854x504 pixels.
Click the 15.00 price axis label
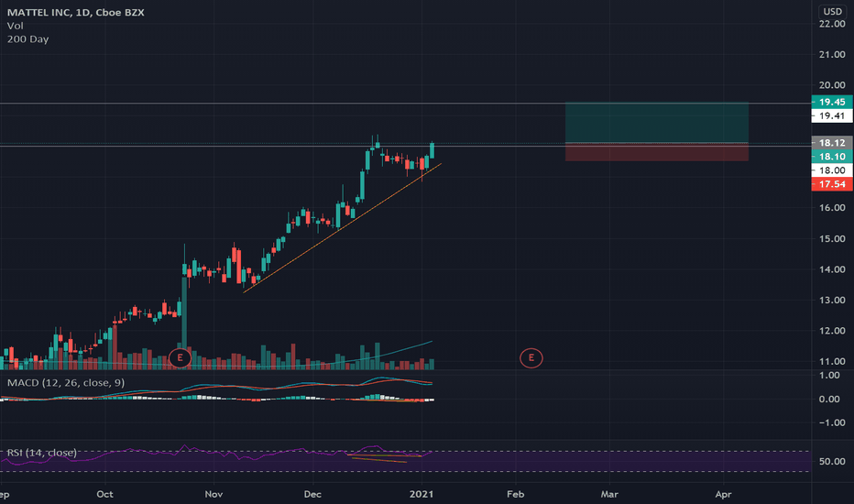pos(832,238)
